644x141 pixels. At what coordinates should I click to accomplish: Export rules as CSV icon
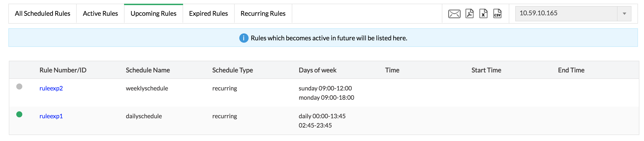click(x=497, y=14)
